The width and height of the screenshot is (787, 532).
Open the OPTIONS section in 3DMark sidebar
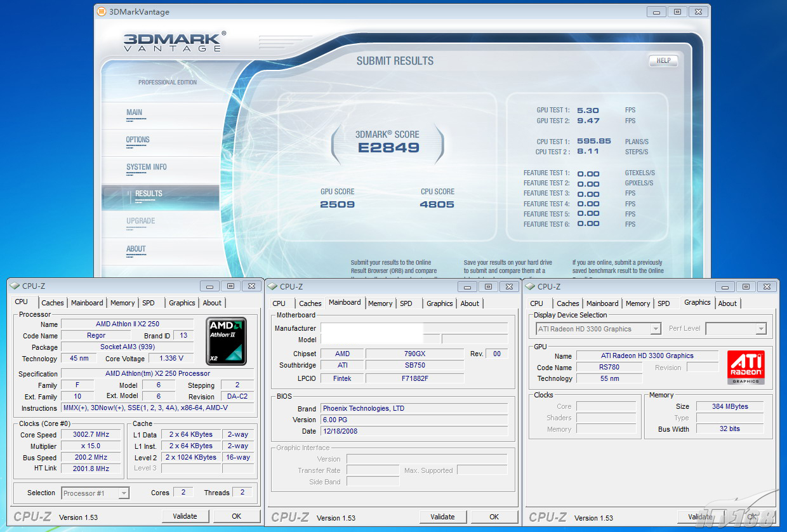138,140
